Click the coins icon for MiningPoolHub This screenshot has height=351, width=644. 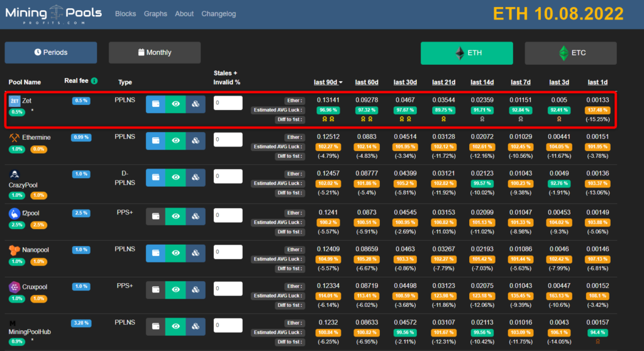[195, 326]
